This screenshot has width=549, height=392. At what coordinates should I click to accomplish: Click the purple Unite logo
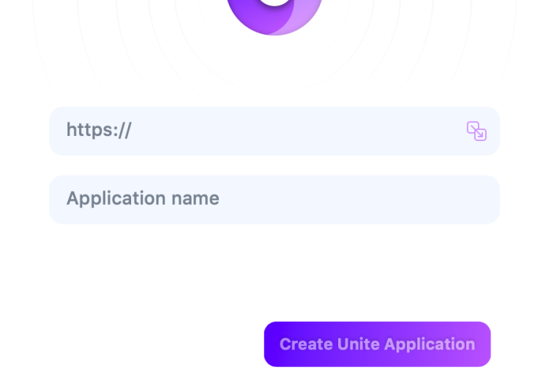[x=274, y=15]
